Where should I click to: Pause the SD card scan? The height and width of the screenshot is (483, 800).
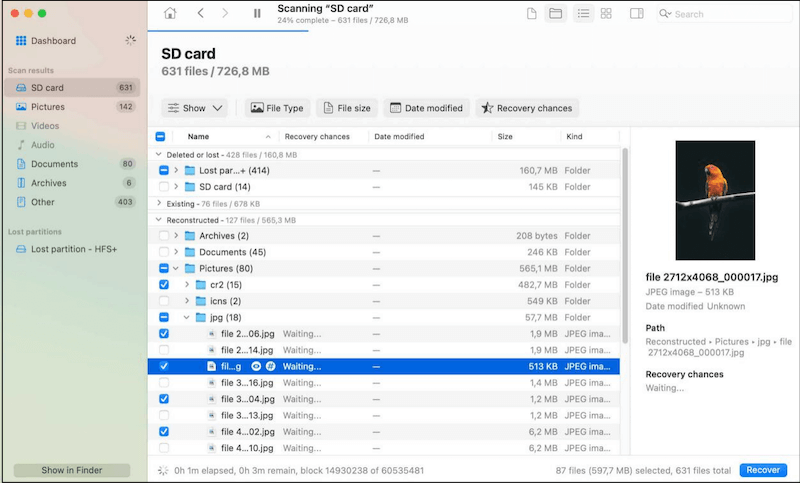pyautogui.click(x=257, y=13)
